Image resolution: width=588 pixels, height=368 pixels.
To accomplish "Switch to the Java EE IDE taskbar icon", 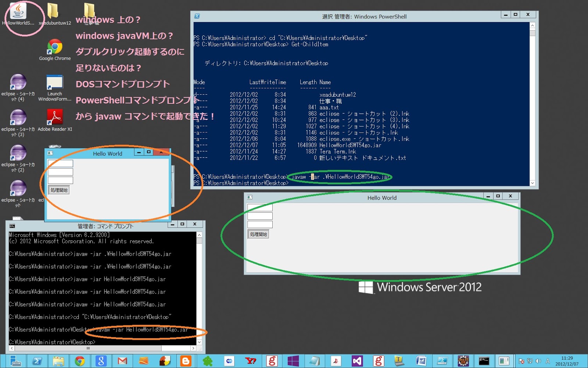I will (463, 361).
